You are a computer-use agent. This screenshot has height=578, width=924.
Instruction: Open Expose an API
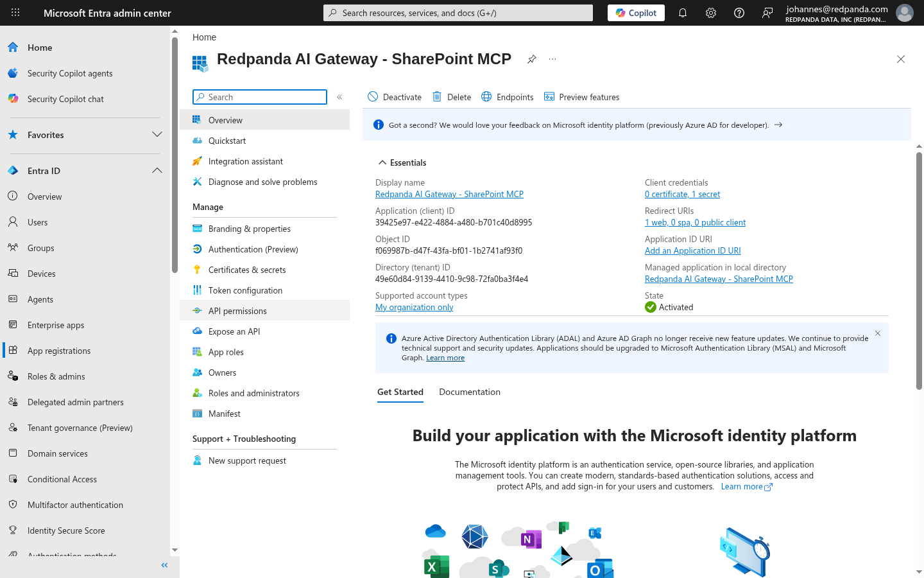click(x=264, y=331)
